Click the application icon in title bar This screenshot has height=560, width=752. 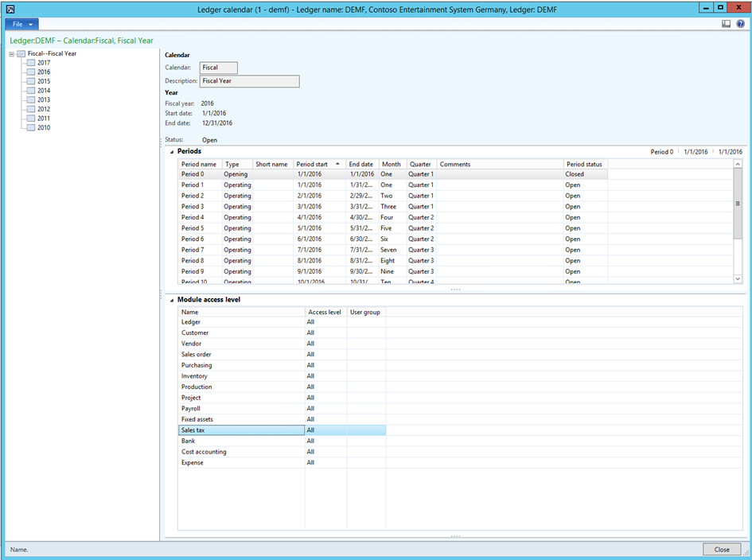click(10, 8)
